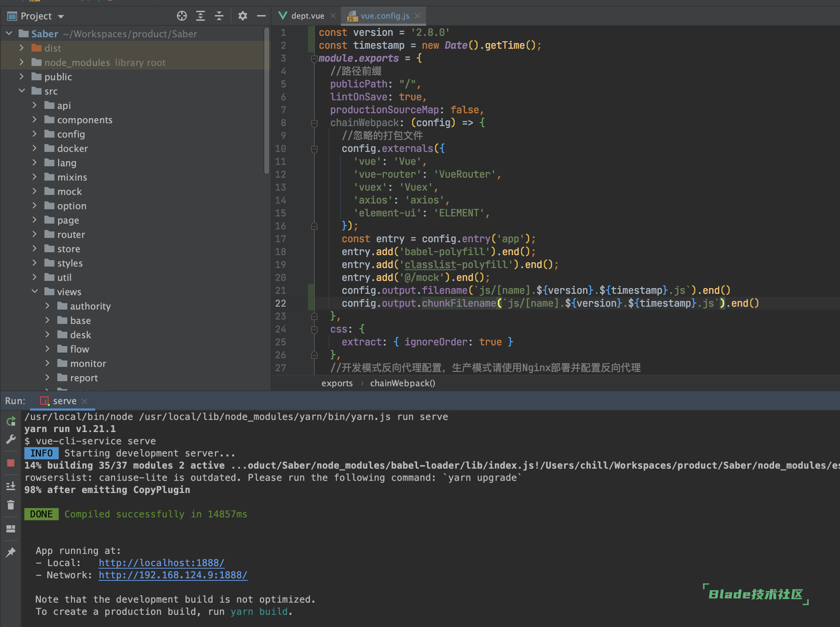
Task: Close the vue.config.js editor tab
Action: pyautogui.click(x=417, y=16)
